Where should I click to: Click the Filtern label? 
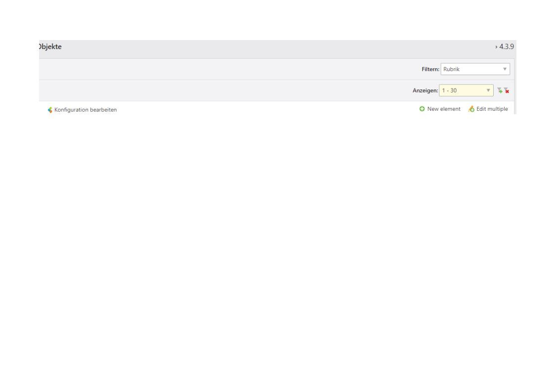[428, 70]
